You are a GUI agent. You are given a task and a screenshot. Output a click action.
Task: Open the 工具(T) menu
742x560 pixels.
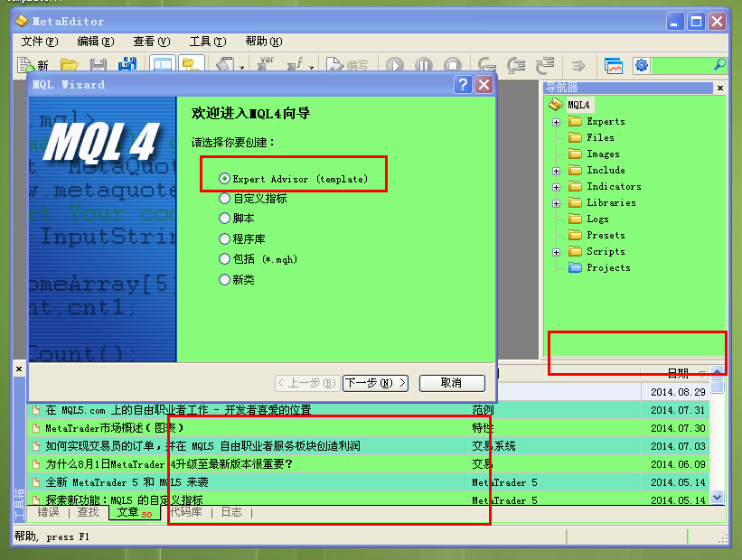pos(208,42)
